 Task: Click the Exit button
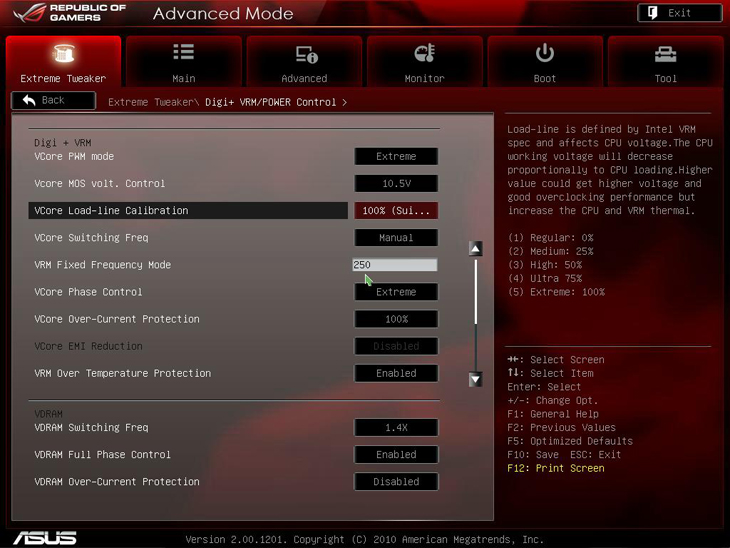[679, 13]
